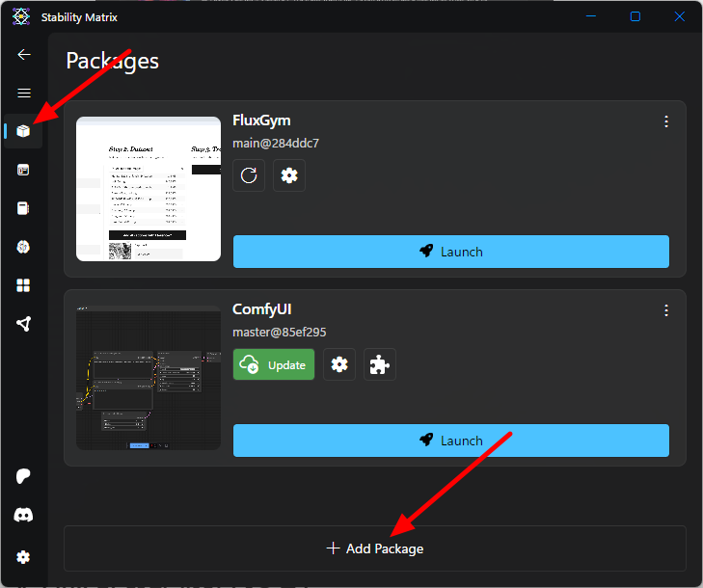Image resolution: width=703 pixels, height=588 pixels.
Task: Open app Settings gear in sidebar
Action: 23,557
